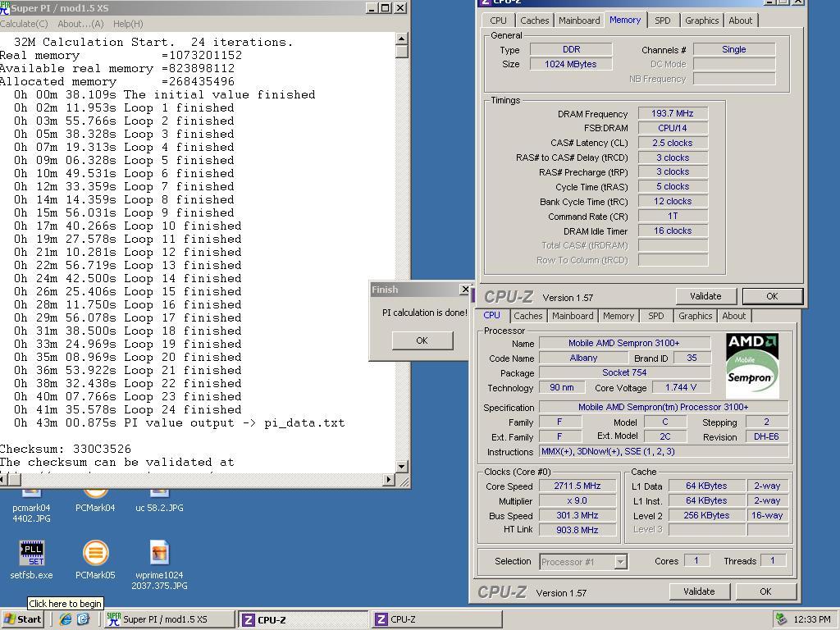Select SPD tab in upper CPU-Z window
840x630 pixels.
pos(663,21)
